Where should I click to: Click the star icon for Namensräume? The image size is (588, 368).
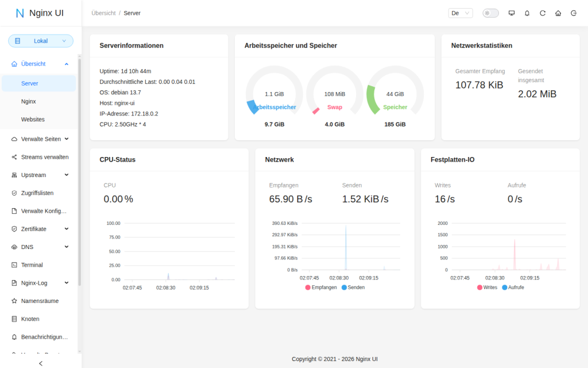coord(14,301)
